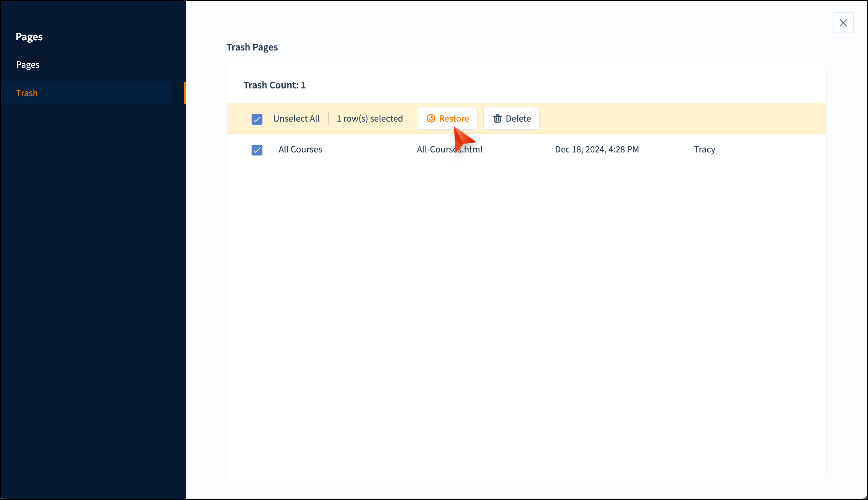Image resolution: width=868 pixels, height=500 pixels.
Task: Close the Trash Pages dialog with X
Action: pos(843,23)
